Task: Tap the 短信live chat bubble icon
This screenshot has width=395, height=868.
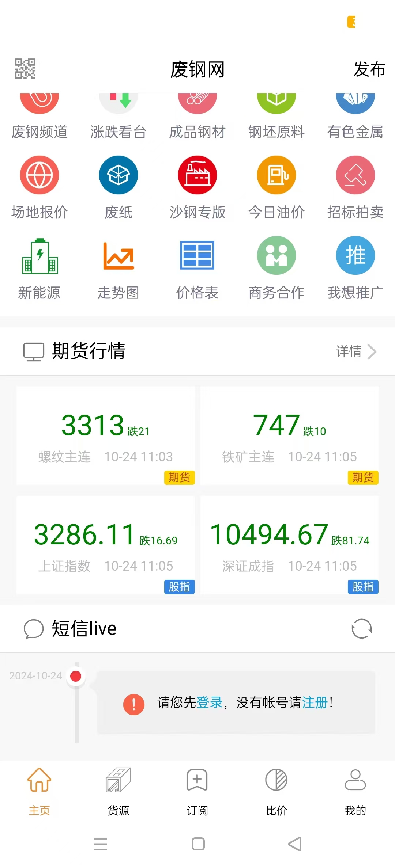Action: 33,629
